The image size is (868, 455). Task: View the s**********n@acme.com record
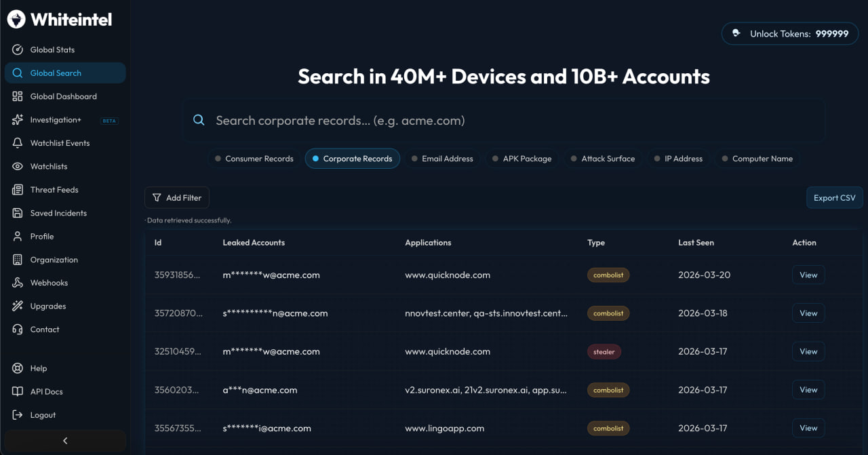point(808,313)
